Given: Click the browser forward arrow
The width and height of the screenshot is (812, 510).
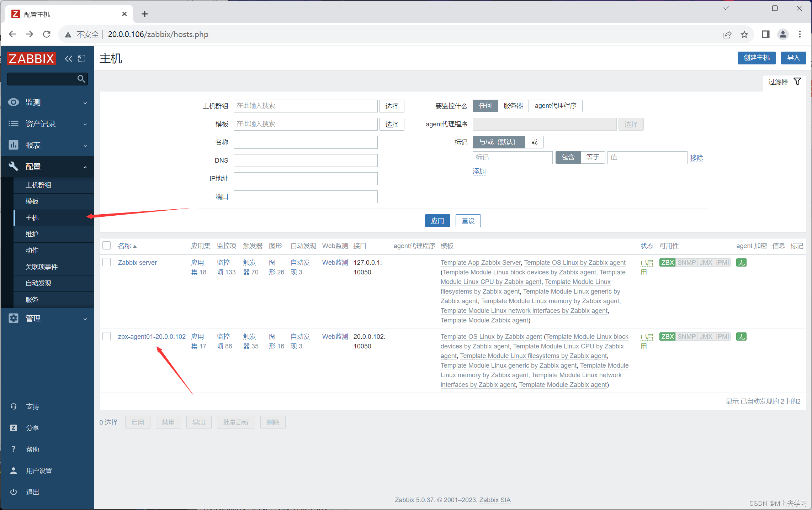Looking at the screenshot, I should click(30, 34).
